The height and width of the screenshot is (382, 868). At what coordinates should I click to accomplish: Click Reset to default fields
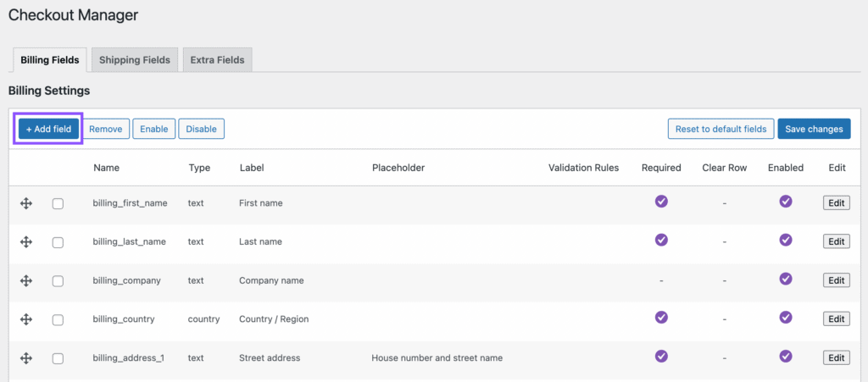721,129
